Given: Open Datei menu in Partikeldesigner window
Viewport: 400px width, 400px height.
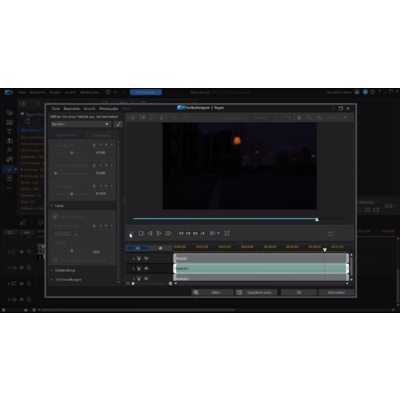Looking at the screenshot, I should point(56,109).
